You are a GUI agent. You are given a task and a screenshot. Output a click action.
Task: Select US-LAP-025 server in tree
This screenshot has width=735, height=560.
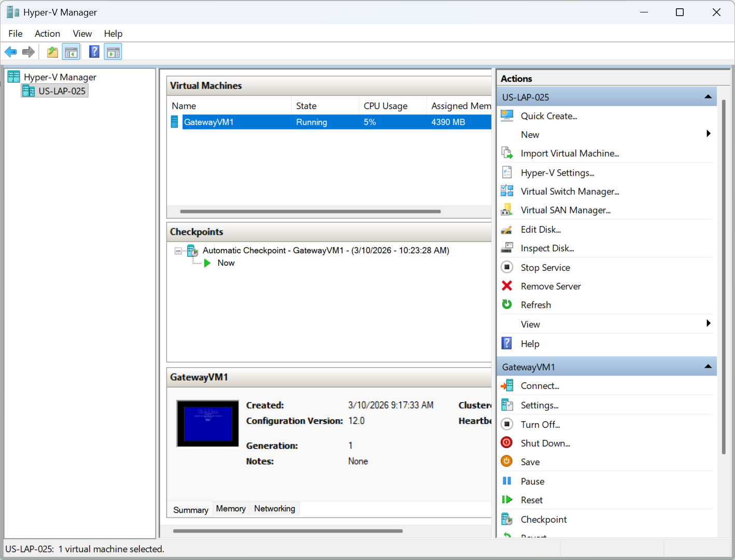click(x=62, y=91)
